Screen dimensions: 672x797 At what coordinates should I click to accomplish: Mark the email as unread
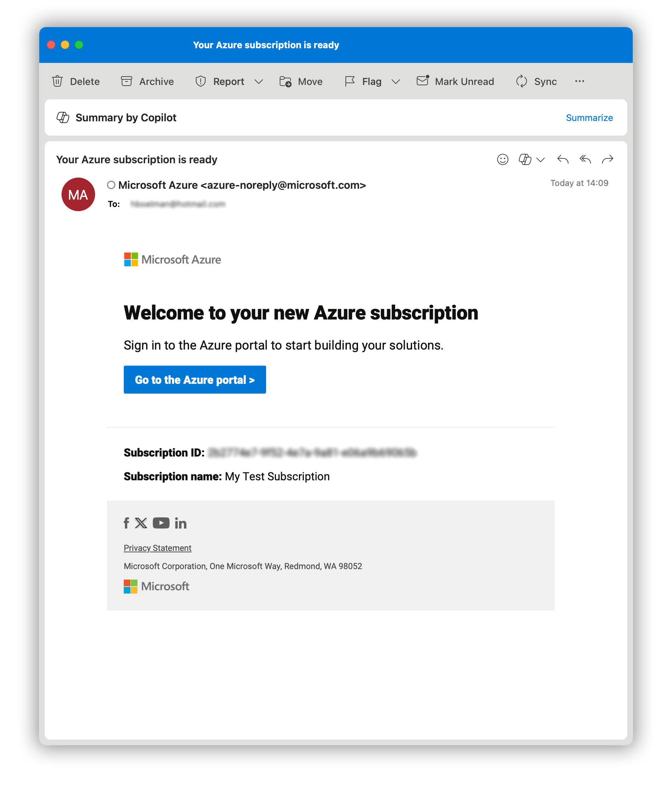(x=456, y=81)
